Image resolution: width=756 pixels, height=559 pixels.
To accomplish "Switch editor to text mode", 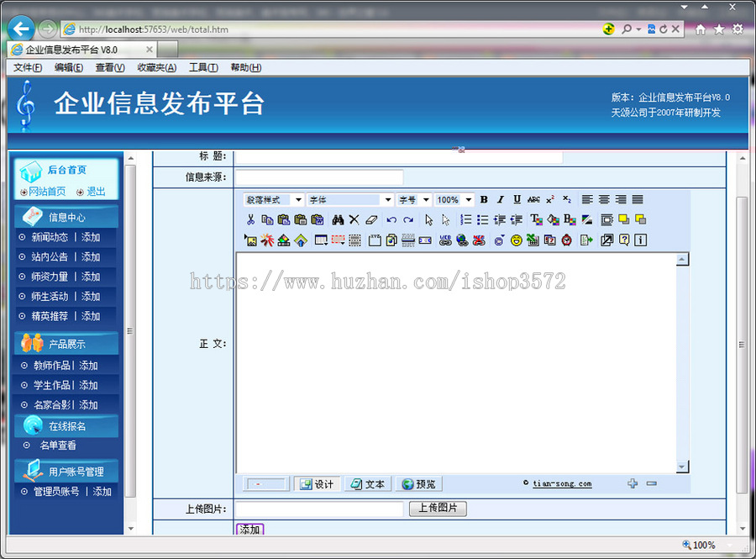I will [367, 483].
